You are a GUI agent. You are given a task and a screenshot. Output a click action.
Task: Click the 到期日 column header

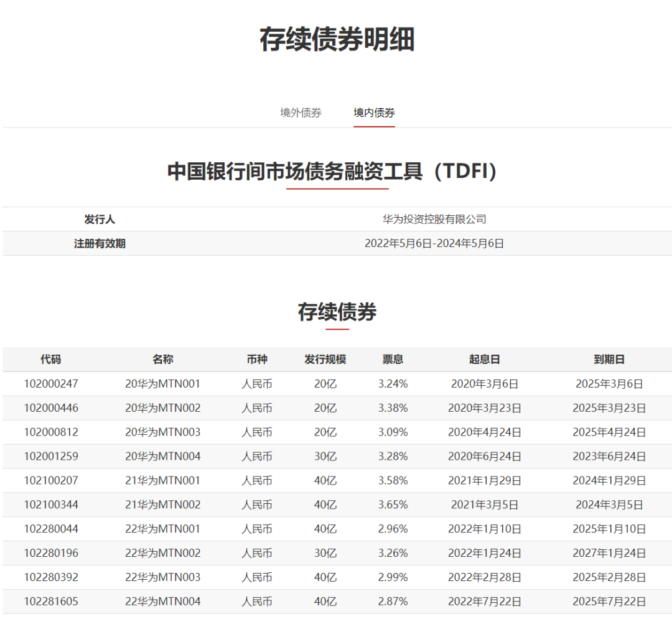click(x=609, y=360)
